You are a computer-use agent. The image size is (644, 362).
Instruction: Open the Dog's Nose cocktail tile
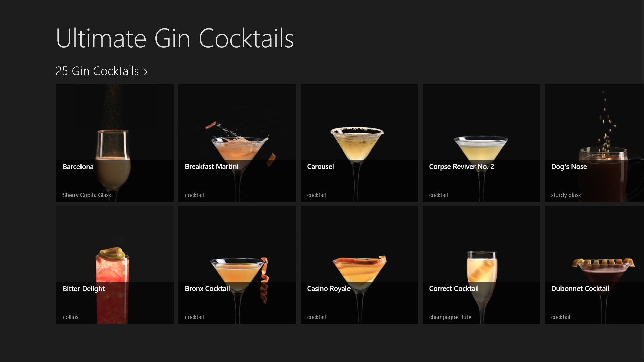click(x=594, y=143)
